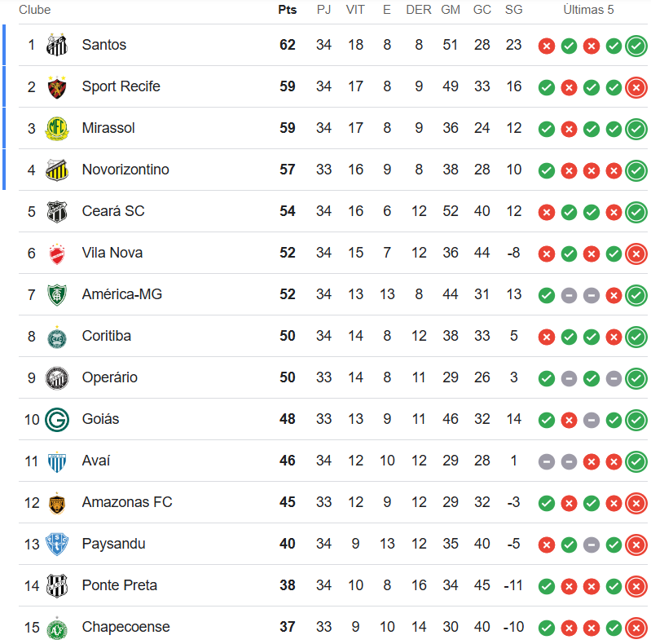Click the Novorizontino club crest

[x=56, y=170]
